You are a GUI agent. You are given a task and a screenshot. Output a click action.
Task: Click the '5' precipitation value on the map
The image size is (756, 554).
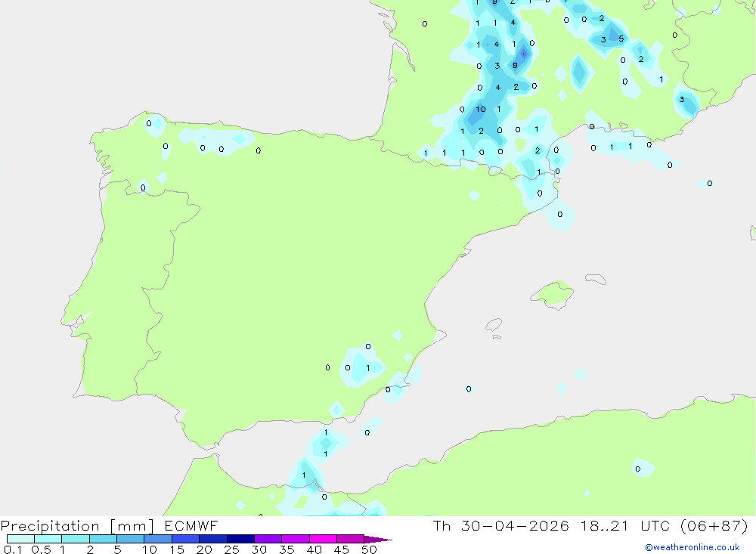[x=621, y=39]
